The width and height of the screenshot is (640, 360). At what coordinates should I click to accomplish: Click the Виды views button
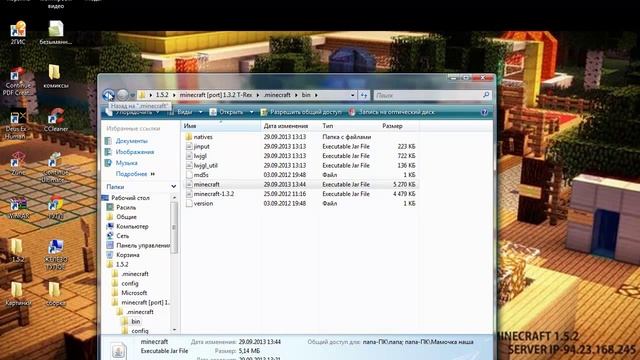[181, 112]
